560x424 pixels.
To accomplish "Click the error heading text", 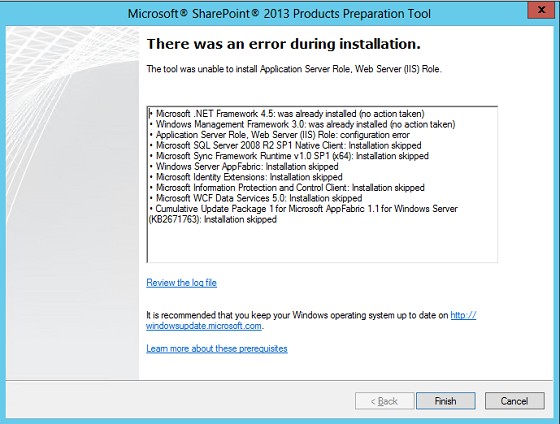I will [x=284, y=44].
